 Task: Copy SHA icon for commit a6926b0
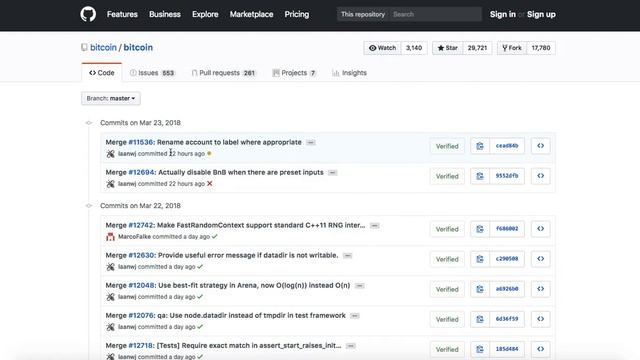(x=480, y=289)
